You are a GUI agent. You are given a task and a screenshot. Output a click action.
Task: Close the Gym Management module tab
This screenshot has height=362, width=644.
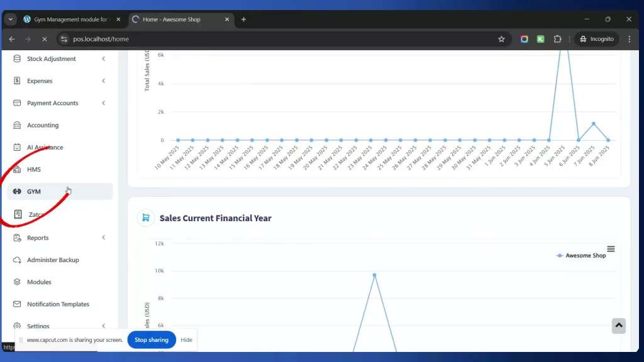118,19
